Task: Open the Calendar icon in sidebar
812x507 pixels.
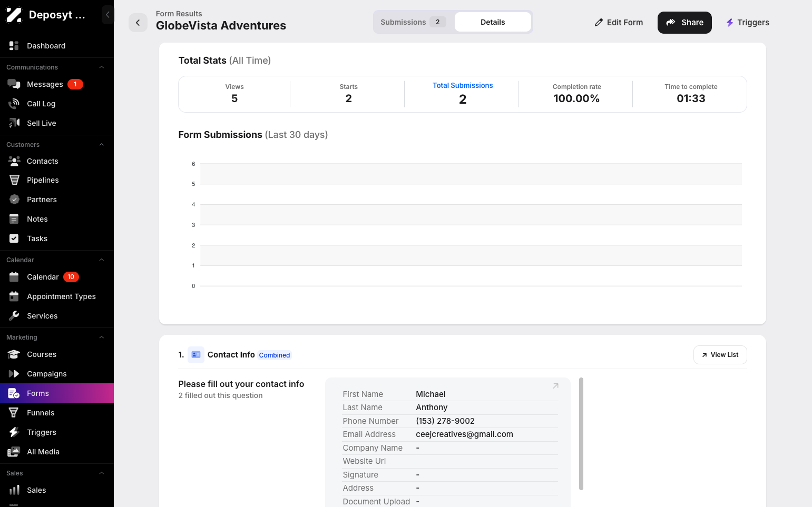Action: pyautogui.click(x=14, y=277)
